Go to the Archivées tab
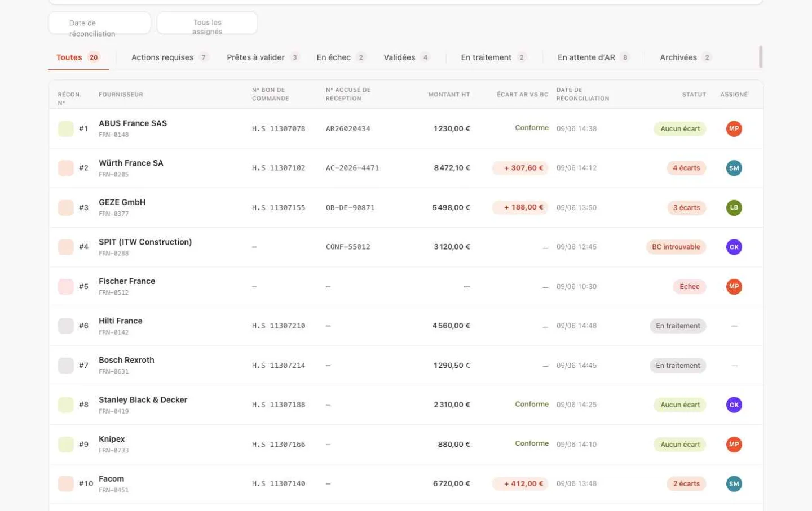Screen dimensions: 812x511 click(685, 57)
